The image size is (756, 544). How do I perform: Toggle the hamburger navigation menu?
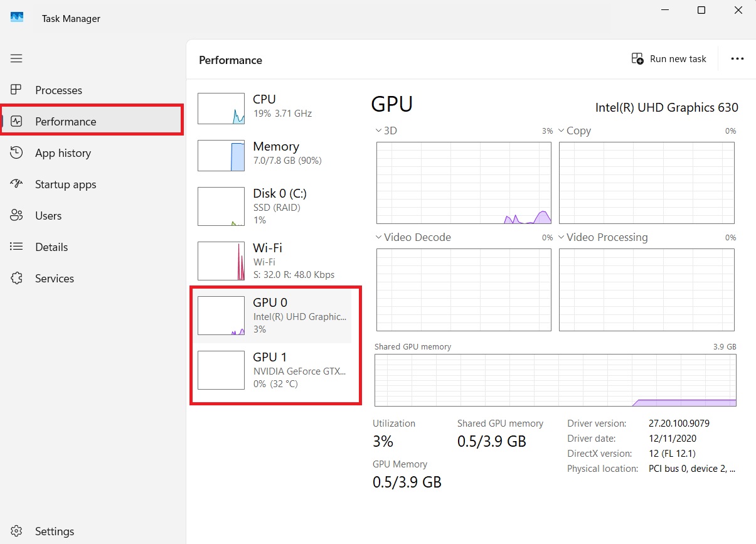coord(16,58)
